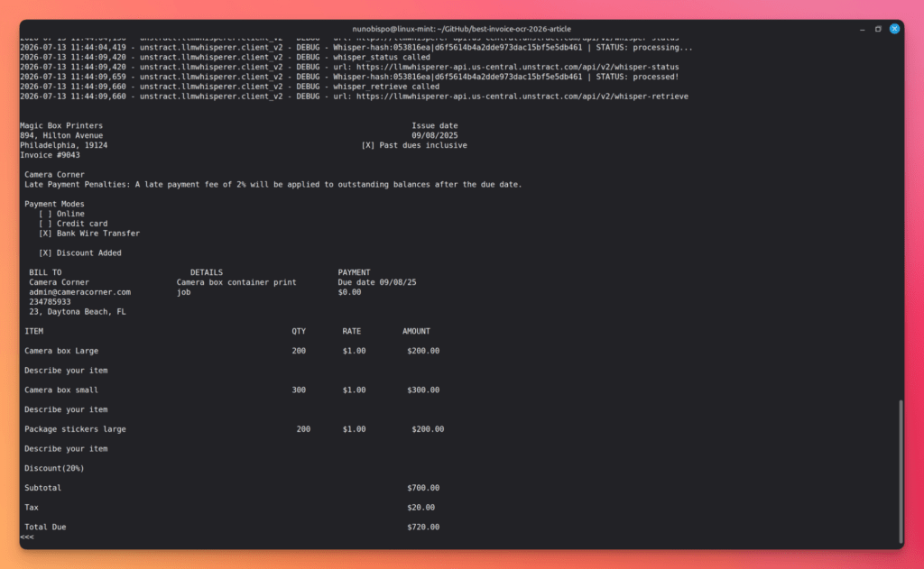Viewport: 924px width, 569px height.
Task: Click the number 234785933
Action: pos(51,302)
